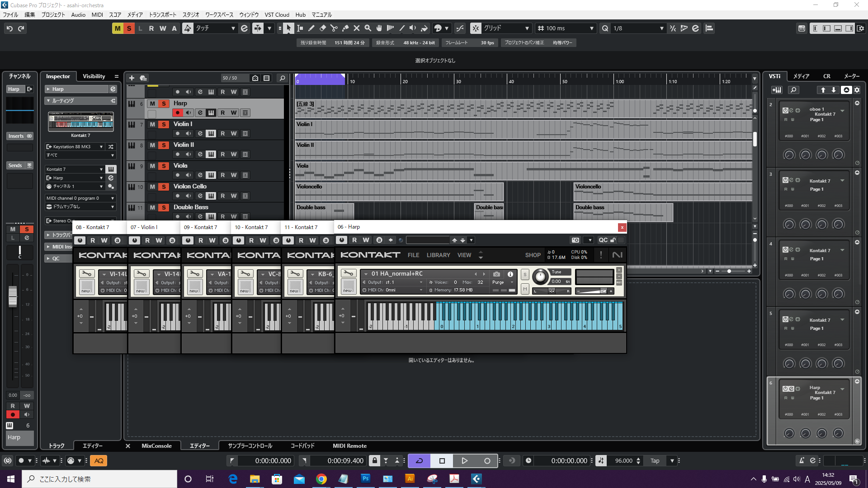Switch to the MixConsole tab
This screenshot has width=868, height=488.
156,446
